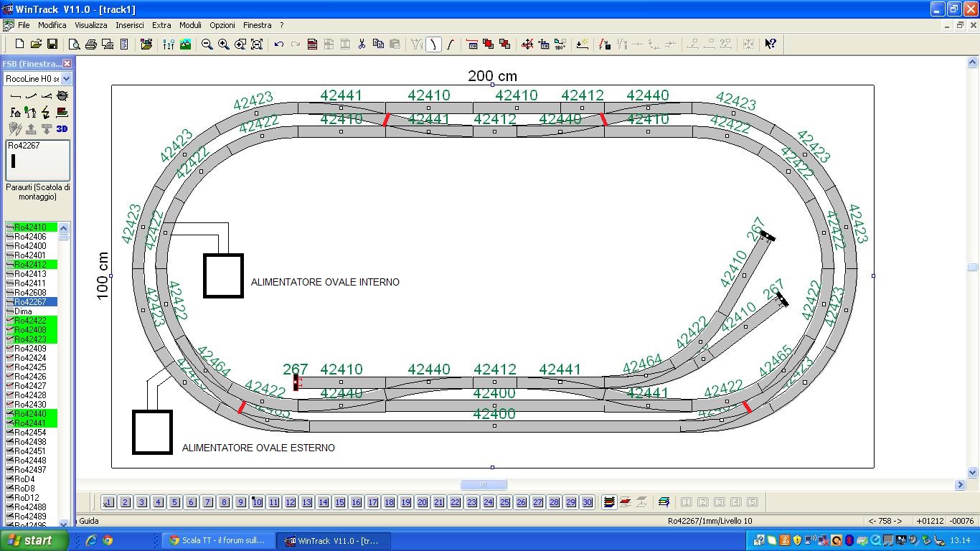Image resolution: width=980 pixels, height=551 pixels.
Task: Open the Inserisci menu
Action: point(130,25)
